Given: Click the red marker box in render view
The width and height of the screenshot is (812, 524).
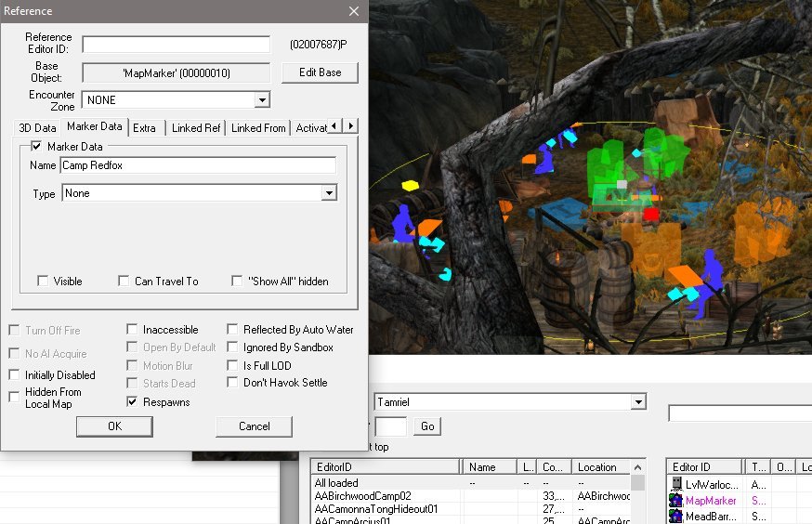Looking at the screenshot, I should click(651, 214).
